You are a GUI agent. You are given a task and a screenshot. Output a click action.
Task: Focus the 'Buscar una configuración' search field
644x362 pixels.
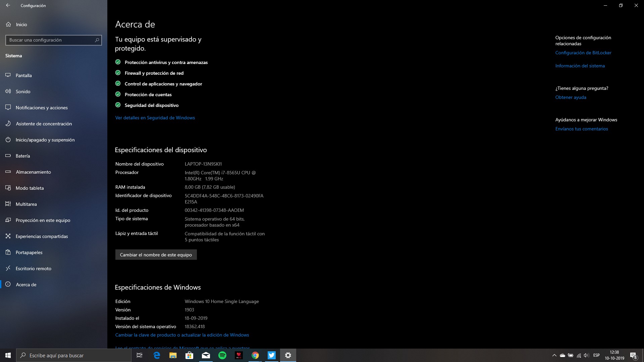tap(54, 40)
